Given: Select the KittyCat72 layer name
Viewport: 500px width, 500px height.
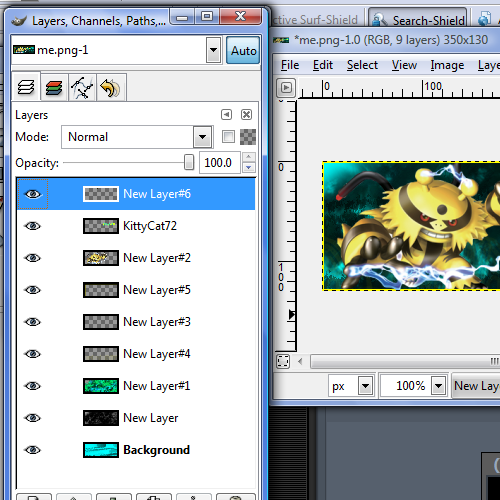Looking at the screenshot, I should [x=150, y=226].
